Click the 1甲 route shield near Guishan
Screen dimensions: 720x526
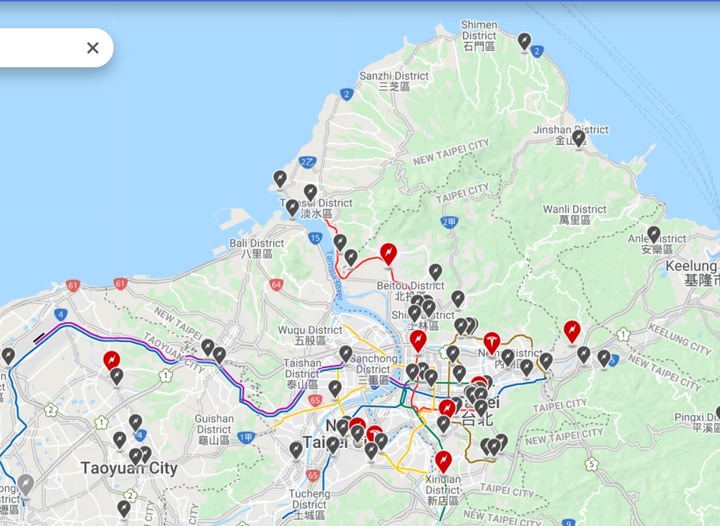(246, 437)
